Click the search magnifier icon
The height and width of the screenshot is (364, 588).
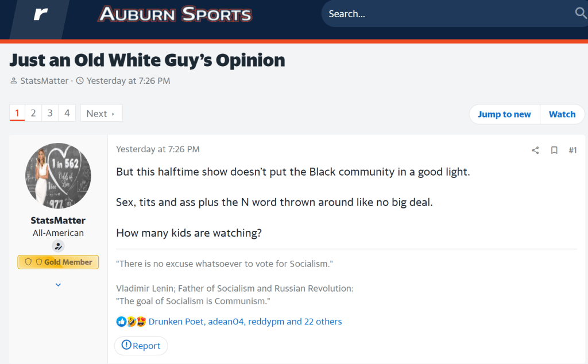click(x=580, y=13)
